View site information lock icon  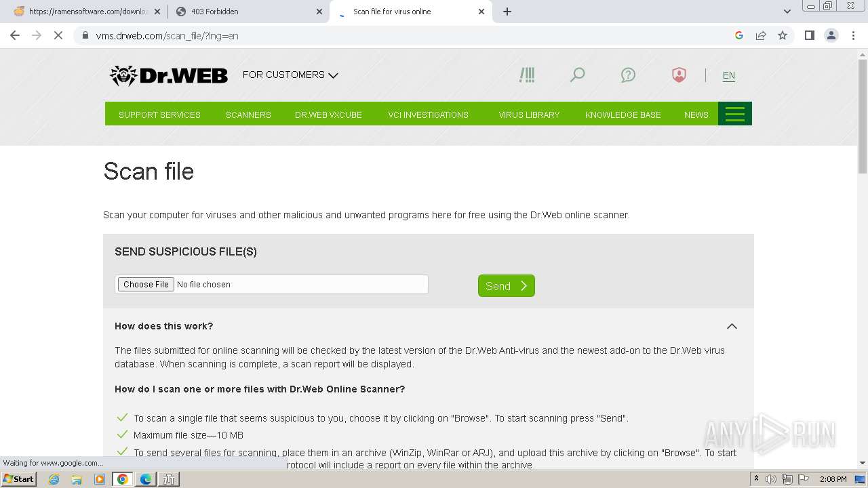[x=85, y=35]
